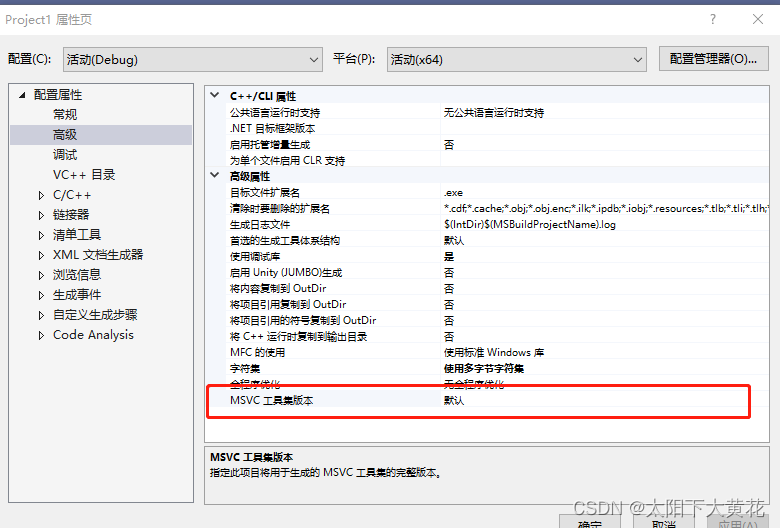Image resolution: width=780 pixels, height=528 pixels.
Task: Expand the 链接器 tree node arrow
Action: (41, 215)
